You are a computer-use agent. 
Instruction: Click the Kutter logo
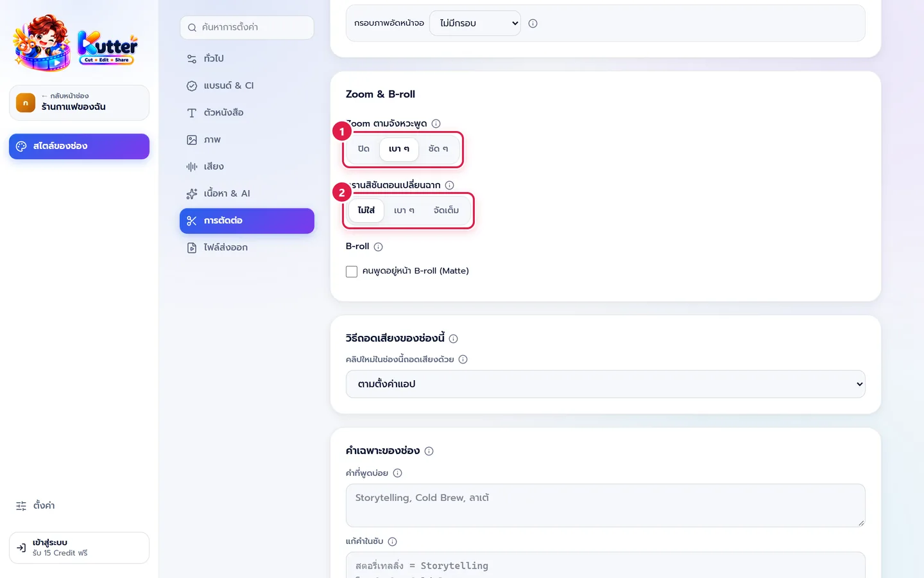pos(76,43)
